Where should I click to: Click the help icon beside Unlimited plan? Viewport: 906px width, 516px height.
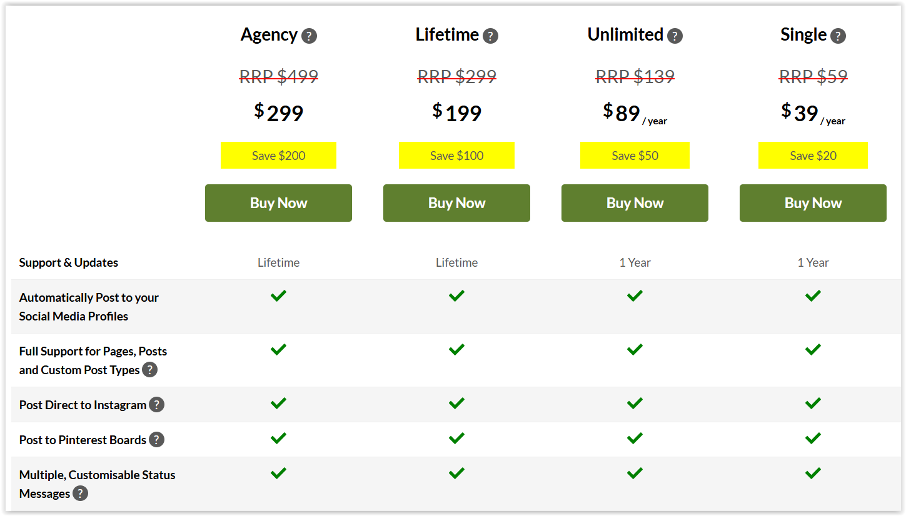676,36
